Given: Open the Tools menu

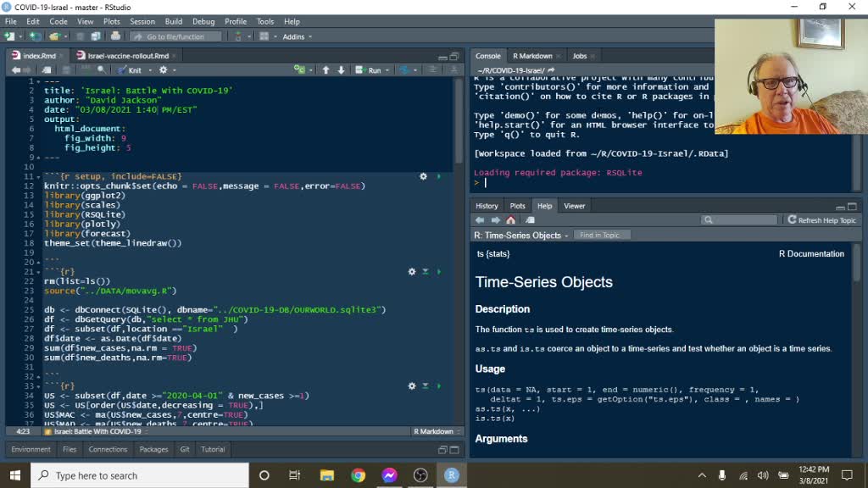Looking at the screenshot, I should tap(265, 21).
